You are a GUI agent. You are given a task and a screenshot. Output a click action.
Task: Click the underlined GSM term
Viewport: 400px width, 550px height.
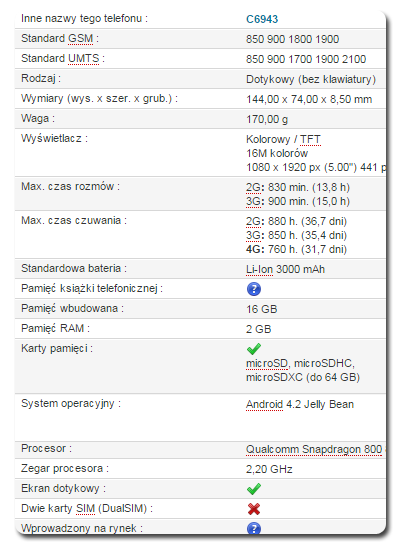(80, 38)
